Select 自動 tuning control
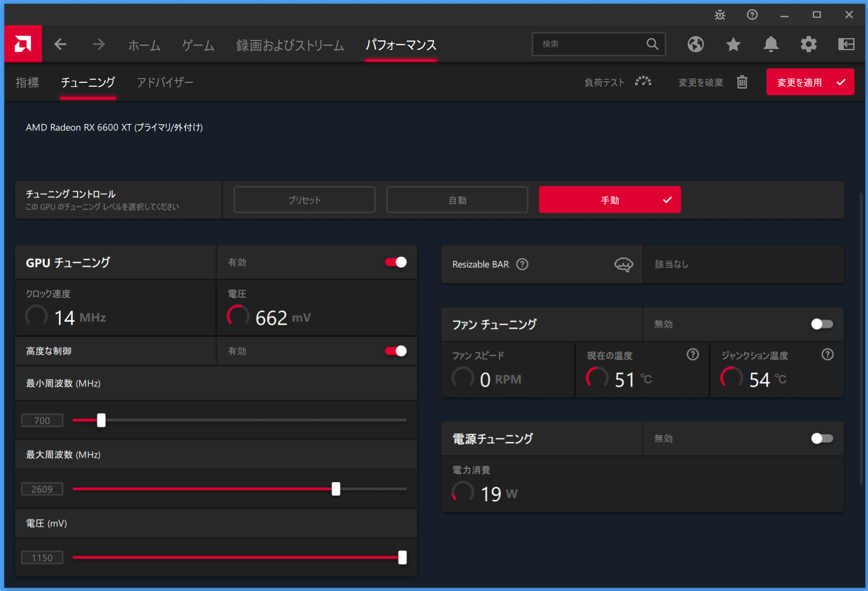Image resolution: width=868 pixels, height=591 pixels. [457, 200]
